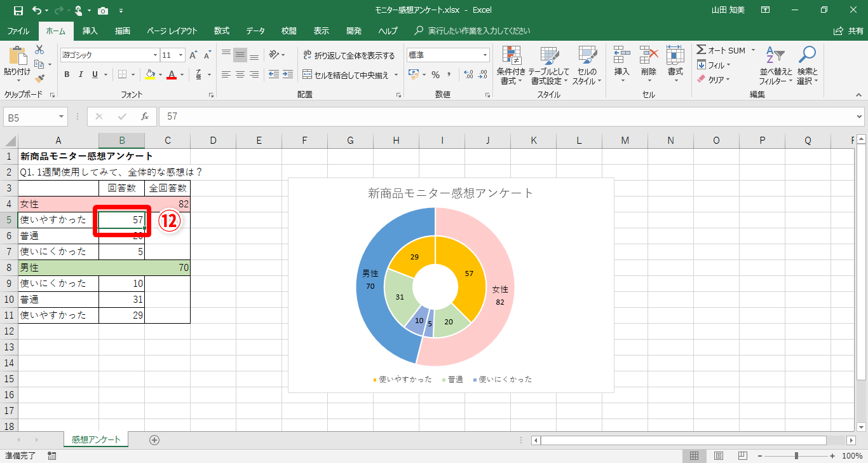The width and height of the screenshot is (868, 463).
Task: Copy the selection using the copy icon
Action: click(39, 64)
